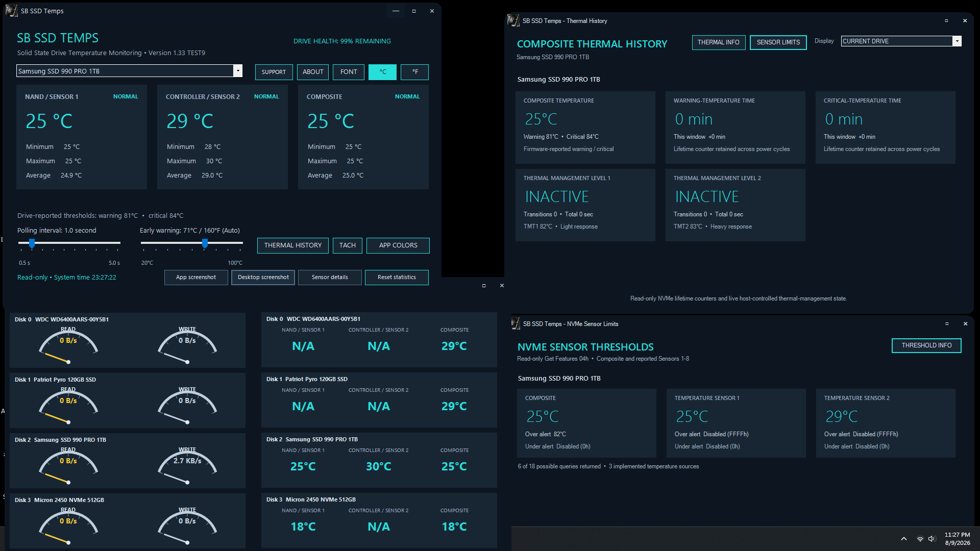Screen dimensions: 980x551
Task: Open the ABOUT dialog
Action: (x=313, y=72)
